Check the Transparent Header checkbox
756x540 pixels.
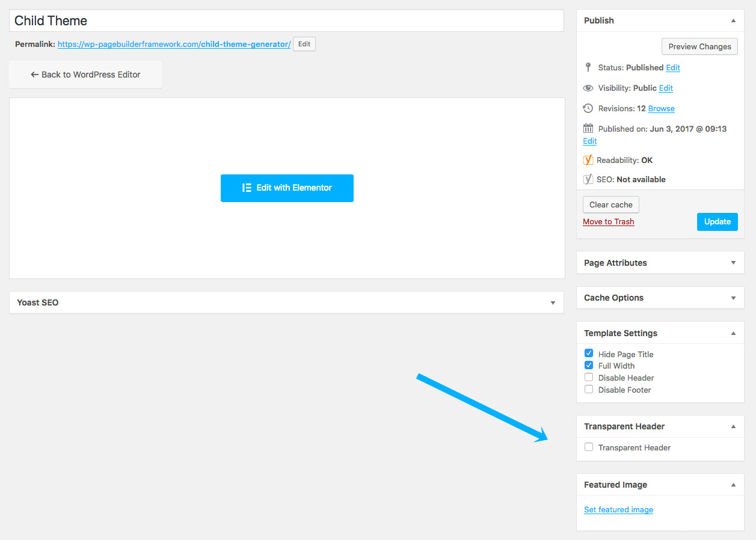(x=589, y=447)
